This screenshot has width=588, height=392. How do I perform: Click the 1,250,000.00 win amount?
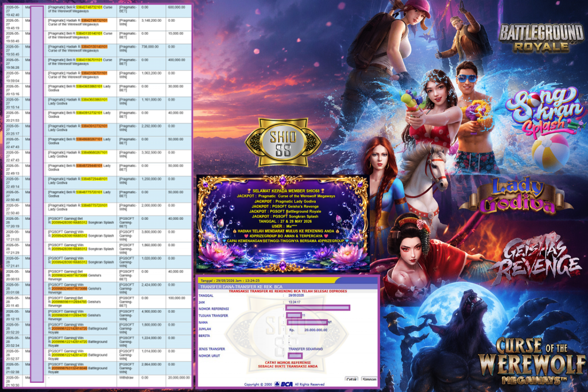[x=151, y=178]
